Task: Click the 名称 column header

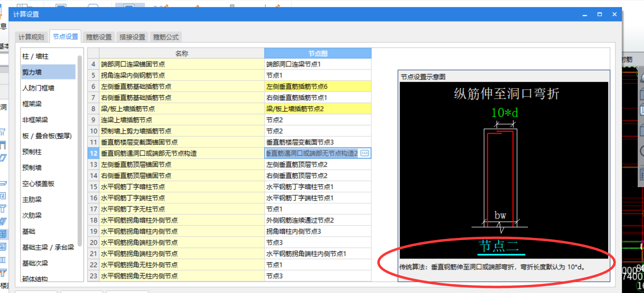Action: point(181,53)
